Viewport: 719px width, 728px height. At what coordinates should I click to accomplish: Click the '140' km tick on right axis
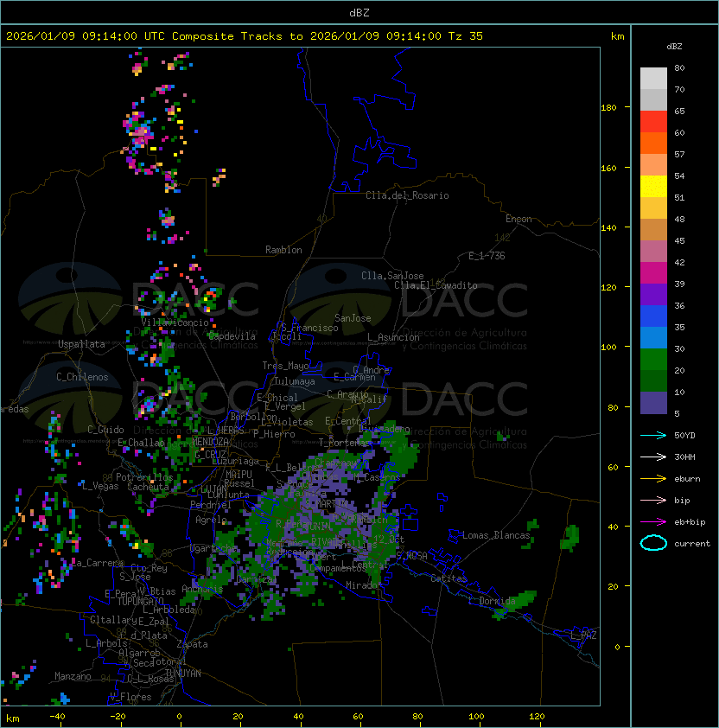click(608, 228)
